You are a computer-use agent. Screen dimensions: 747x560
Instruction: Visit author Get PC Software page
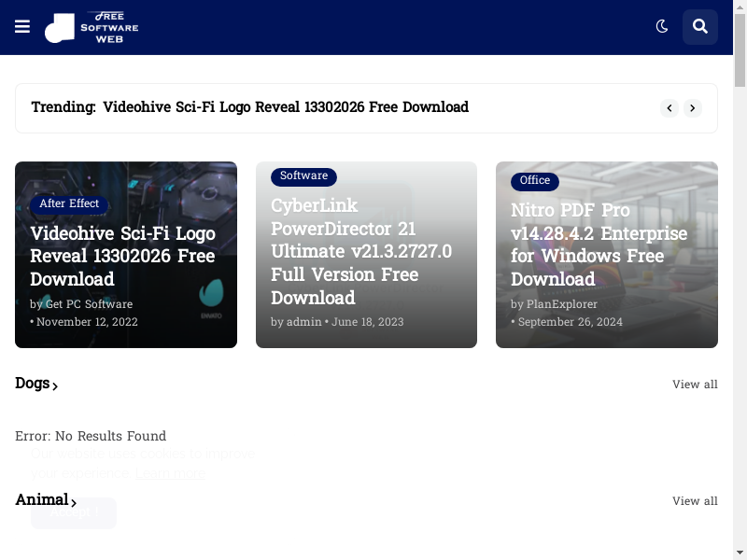click(x=89, y=304)
